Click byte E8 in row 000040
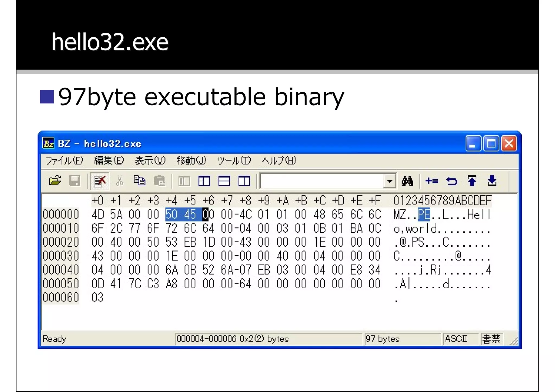The height and width of the screenshot is (392, 555). pyautogui.click(x=356, y=270)
